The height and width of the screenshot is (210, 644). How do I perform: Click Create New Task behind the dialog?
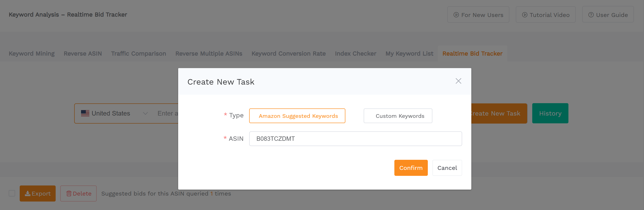499,113
